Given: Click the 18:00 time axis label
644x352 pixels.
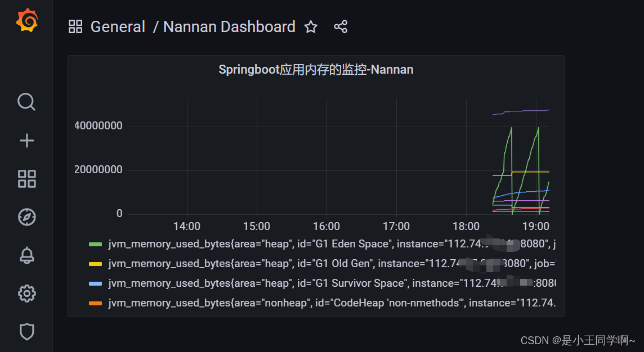Looking at the screenshot, I should (x=466, y=227).
